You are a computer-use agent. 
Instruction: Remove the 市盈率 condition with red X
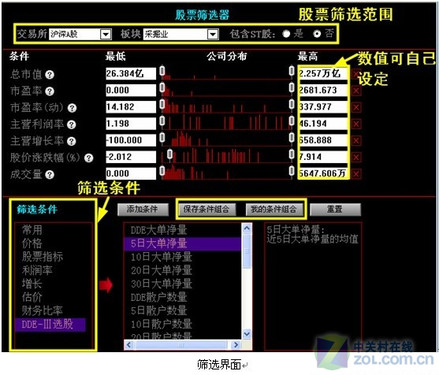click(x=356, y=91)
